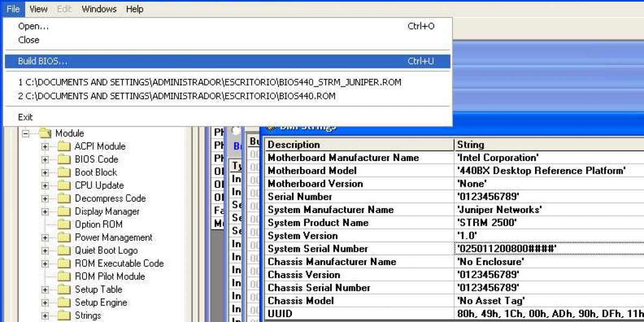Expand the Setup Engine node

click(x=45, y=303)
